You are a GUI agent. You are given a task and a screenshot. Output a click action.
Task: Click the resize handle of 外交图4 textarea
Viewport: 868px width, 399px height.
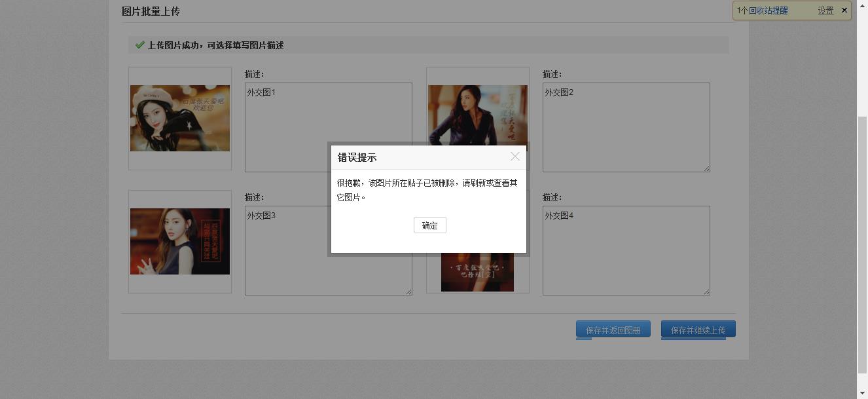pyautogui.click(x=706, y=292)
